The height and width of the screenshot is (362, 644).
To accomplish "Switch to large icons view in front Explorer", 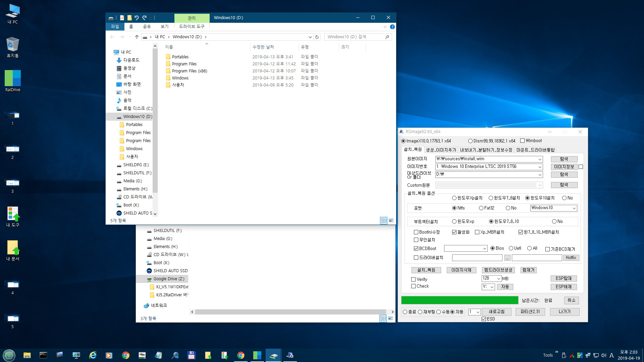I will pos(391,221).
